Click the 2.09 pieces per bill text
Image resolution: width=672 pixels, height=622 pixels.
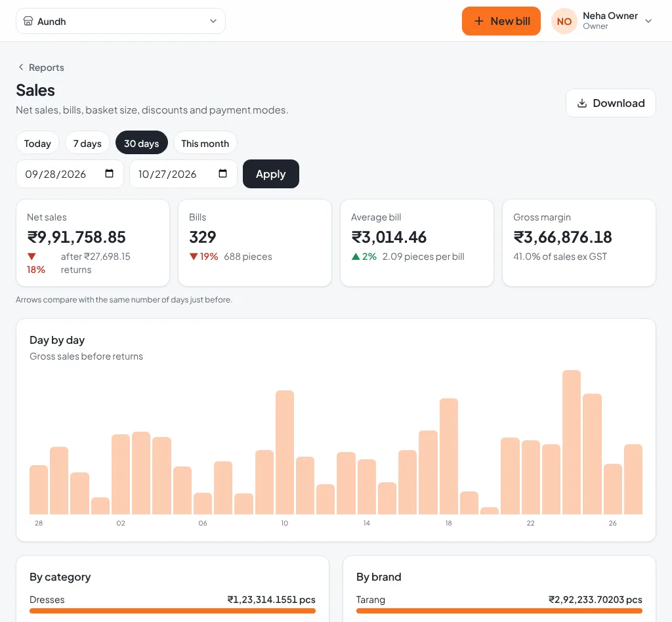(x=423, y=256)
